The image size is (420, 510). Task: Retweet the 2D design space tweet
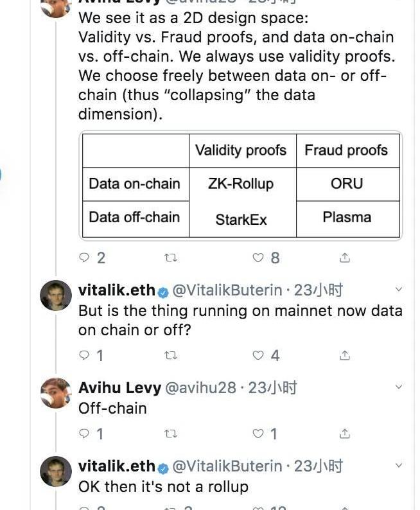click(x=171, y=258)
